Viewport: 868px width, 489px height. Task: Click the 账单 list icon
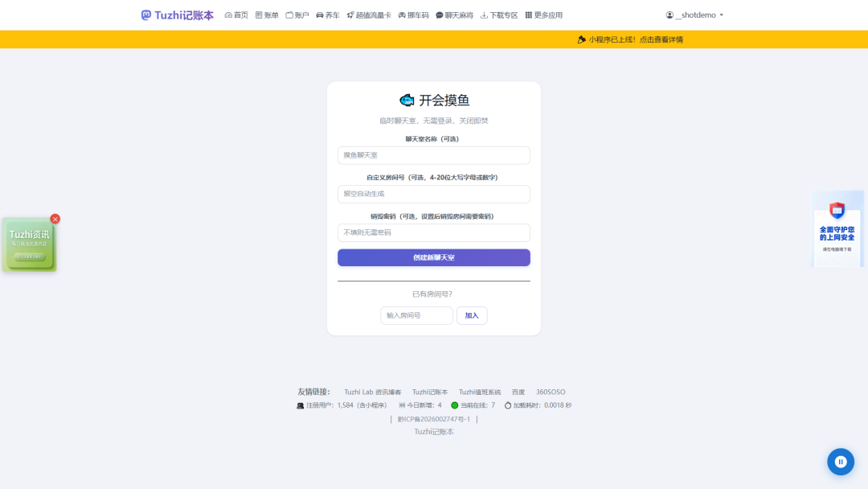[x=259, y=15]
